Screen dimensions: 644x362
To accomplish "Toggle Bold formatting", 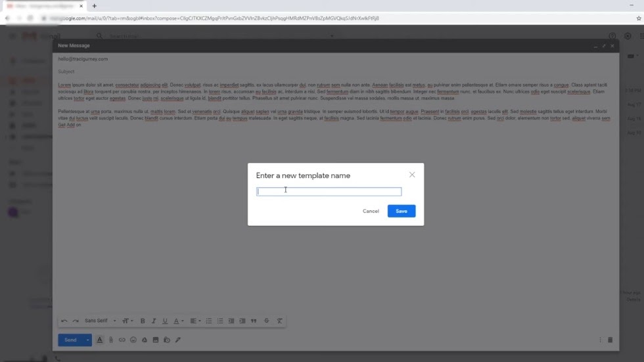I will 143,321.
